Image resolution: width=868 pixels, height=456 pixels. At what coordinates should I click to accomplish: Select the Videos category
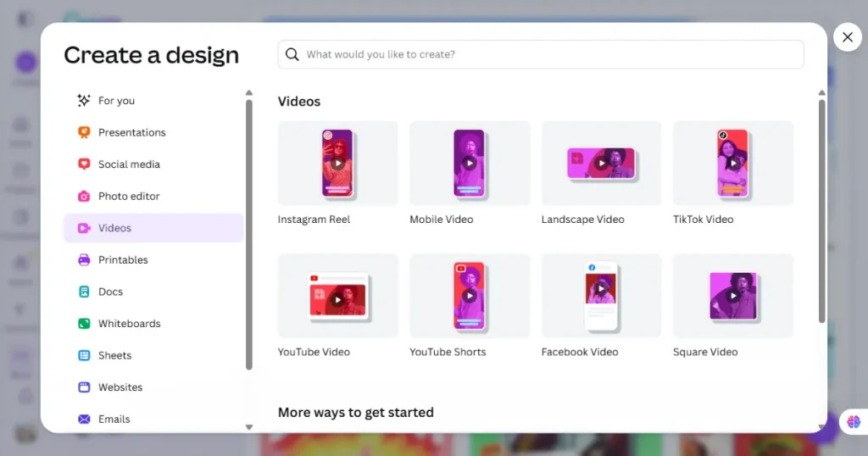click(x=153, y=228)
